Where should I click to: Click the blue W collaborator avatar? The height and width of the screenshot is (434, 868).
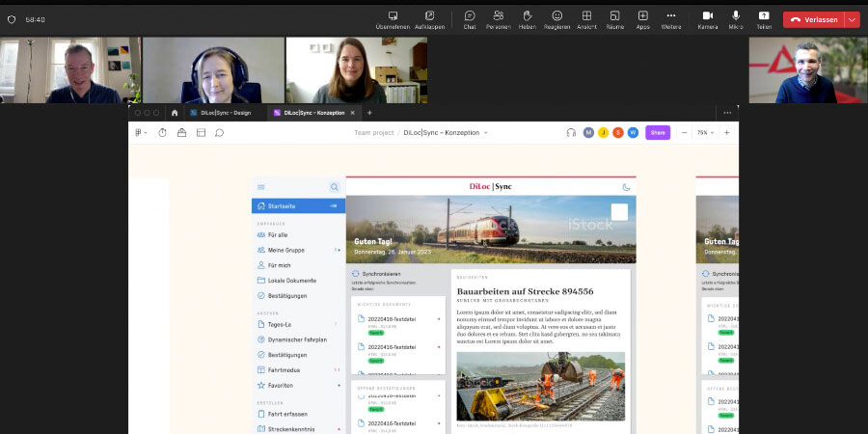coord(634,133)
